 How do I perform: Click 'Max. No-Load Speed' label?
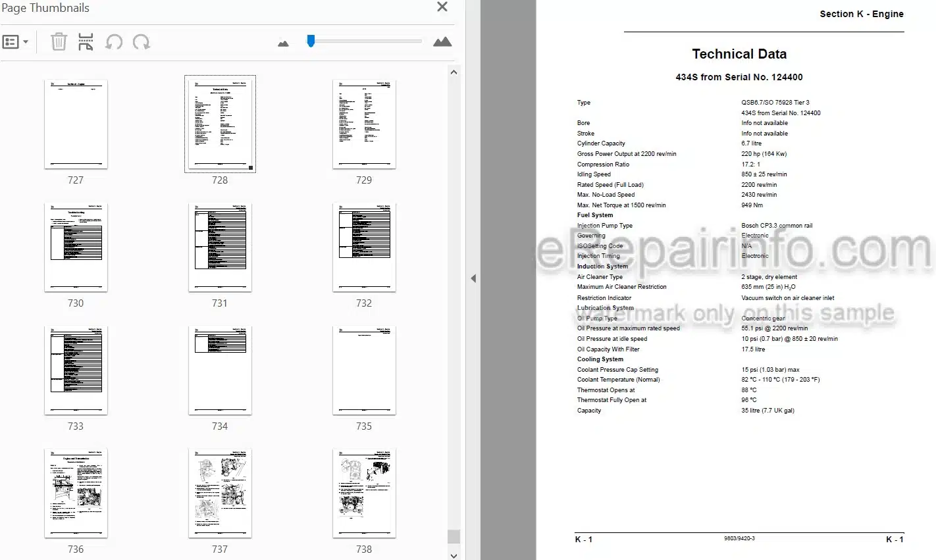tap(606, 195)
